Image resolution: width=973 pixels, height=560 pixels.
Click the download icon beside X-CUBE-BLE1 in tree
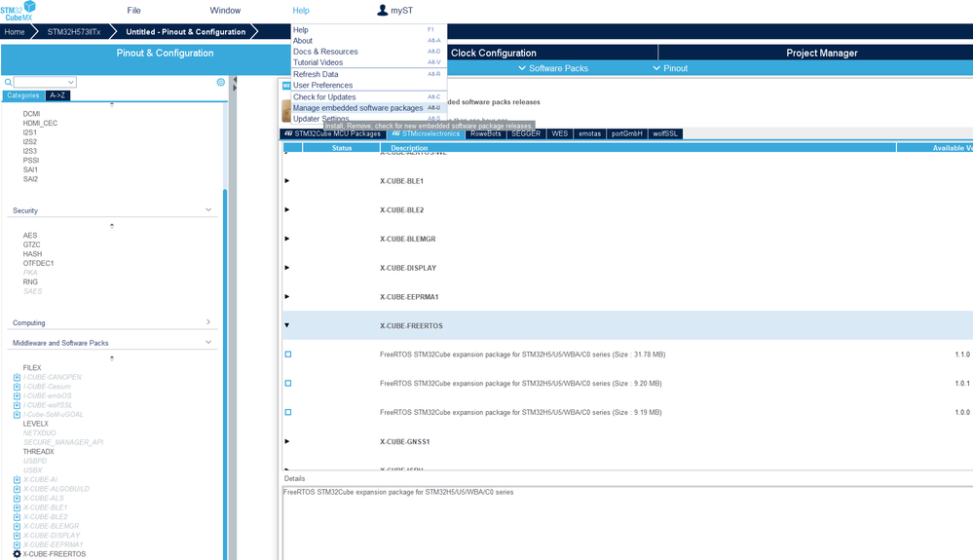[x=17, y=507]
